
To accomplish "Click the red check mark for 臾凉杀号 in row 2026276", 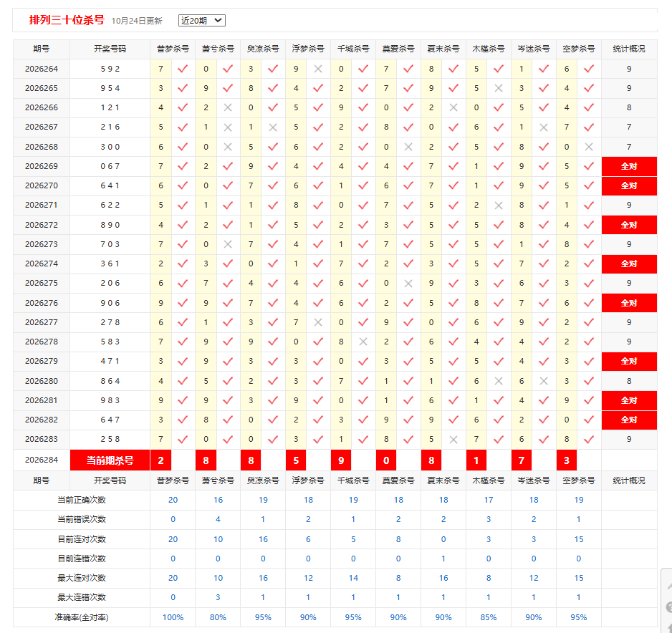I will (x=273, y=303).
